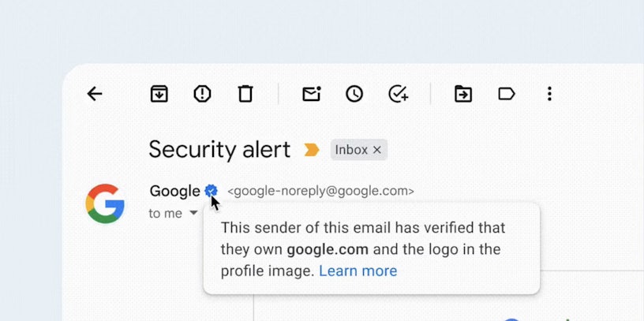Delete the email with the trash icon
Image resolution: width=644 pixels, height=321 pixels.
point(245,95)
